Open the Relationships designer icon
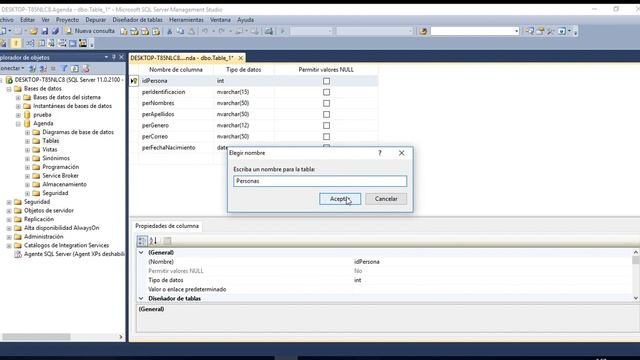Viewport: 640px width, 360px height. (30, 43)
